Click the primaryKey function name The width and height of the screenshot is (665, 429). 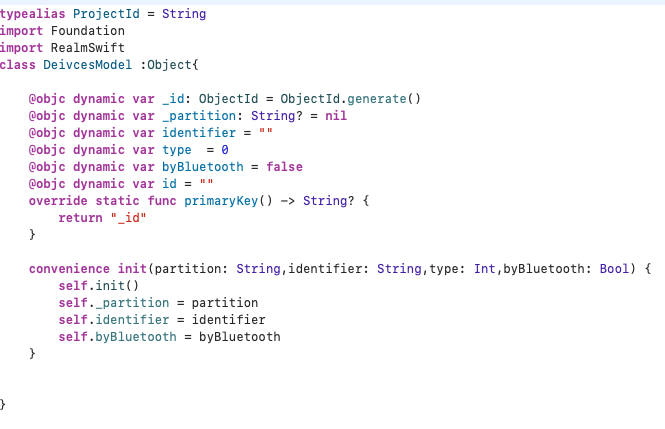tap(224, 200)
